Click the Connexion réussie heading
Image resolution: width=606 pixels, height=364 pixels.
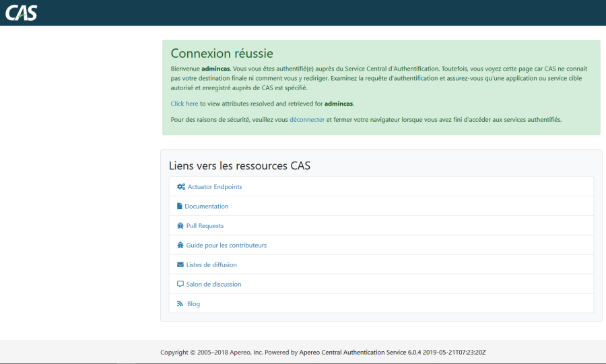pos(222,54)
